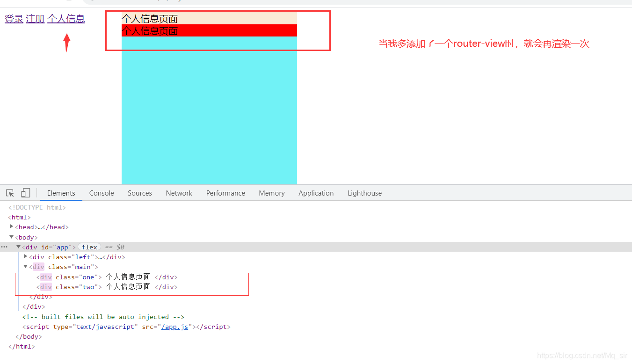Screen dimensions: 632x364
Task: Collapse the div class="main" node
Action: pyautogui.click(x=26, y=266)
